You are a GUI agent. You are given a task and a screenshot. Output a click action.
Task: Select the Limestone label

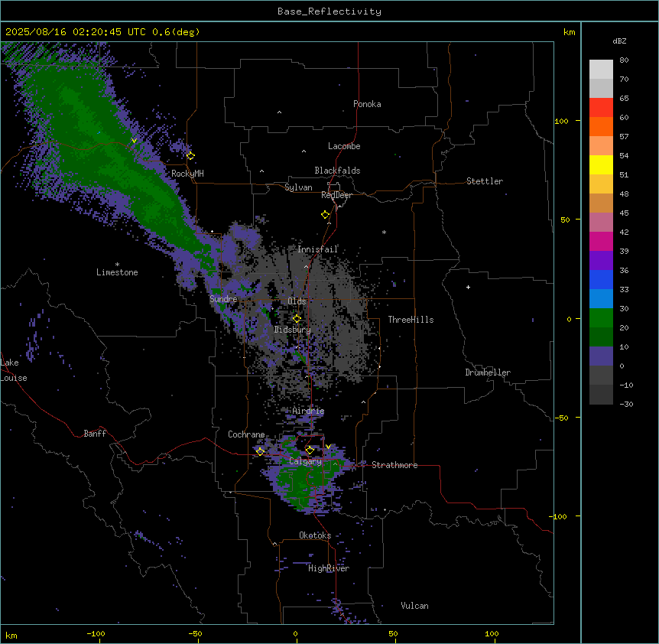(117, 272)
